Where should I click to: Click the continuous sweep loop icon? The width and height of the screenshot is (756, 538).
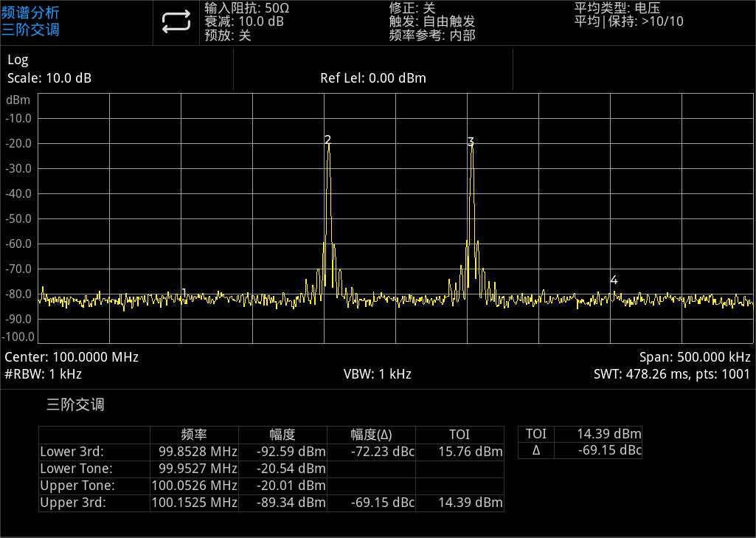pos(176,22)
